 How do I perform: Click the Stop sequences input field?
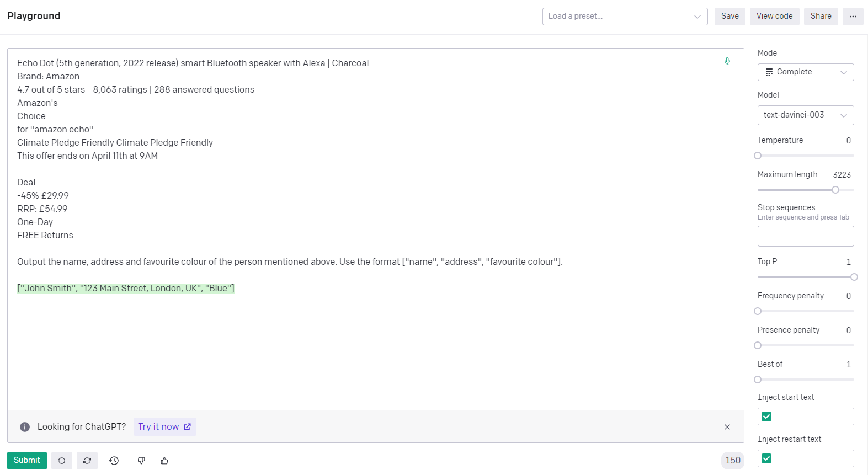point(806,236)
